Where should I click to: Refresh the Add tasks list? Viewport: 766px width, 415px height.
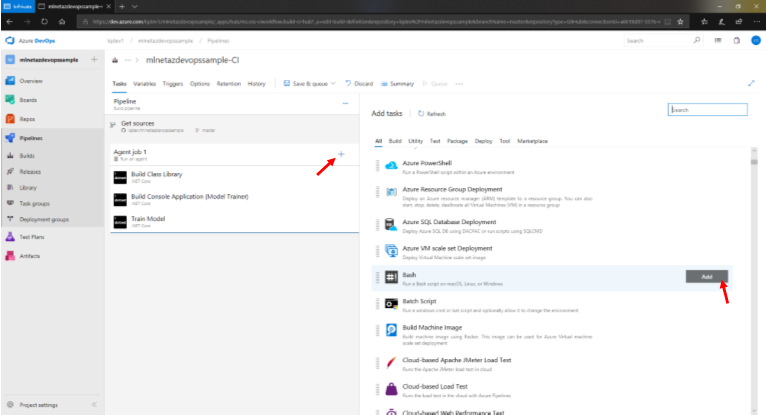click(x=431, y=114)
